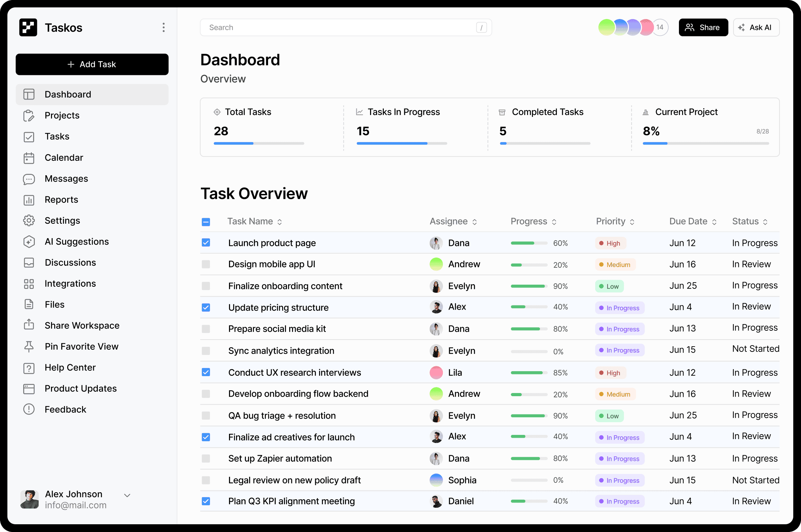
Task: Toggle the select-all checkbox in table header
Action: click(x=206, y=221)
